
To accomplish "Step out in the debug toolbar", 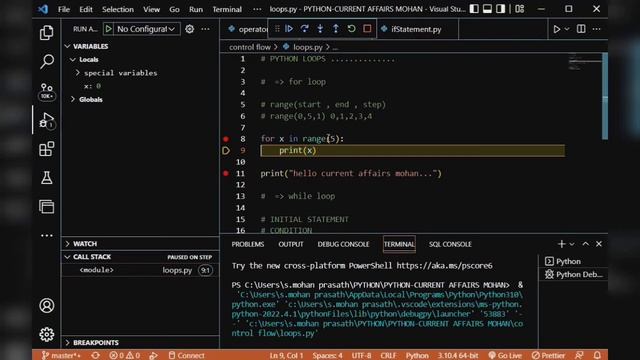I will pos(336,29).
